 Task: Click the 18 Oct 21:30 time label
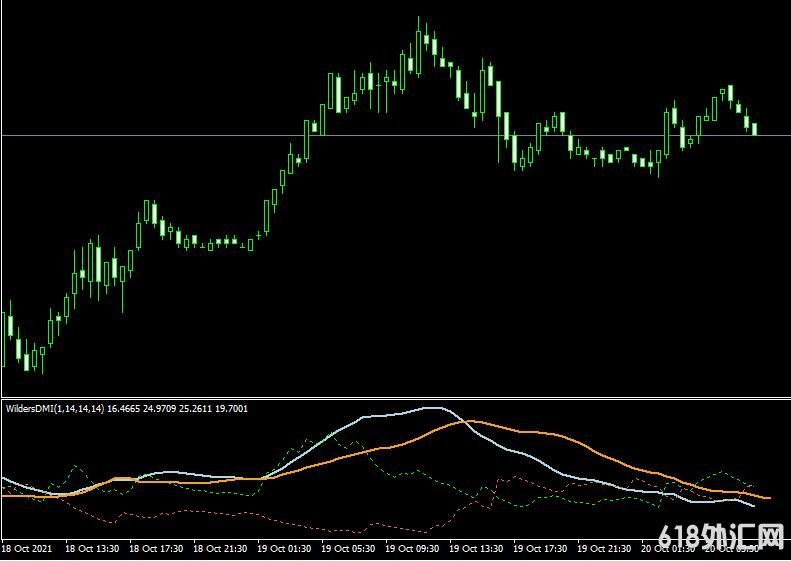[x=220, y=549]
